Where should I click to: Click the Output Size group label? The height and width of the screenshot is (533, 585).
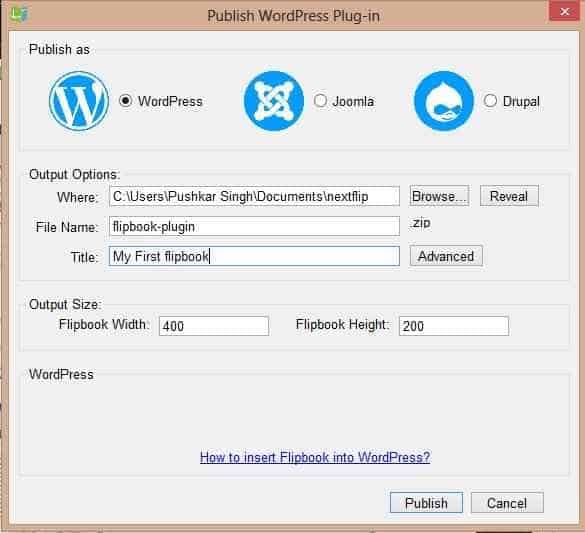(65, 304)
